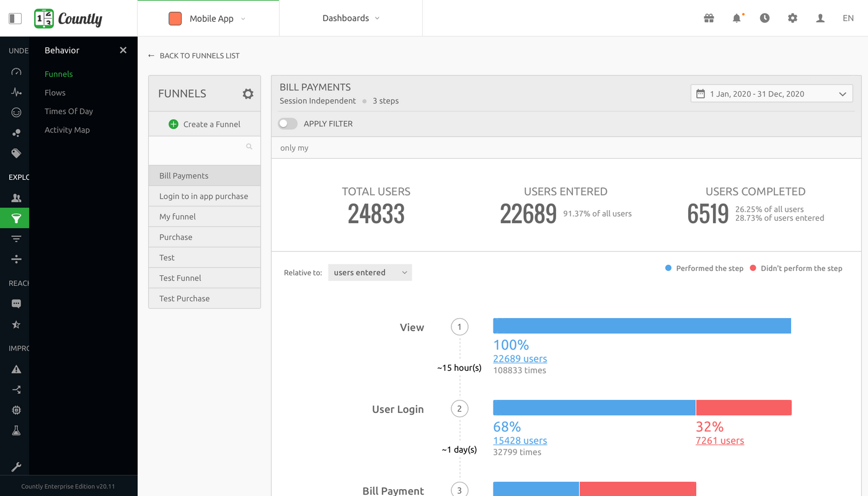Click the gift box icon in header
The image size is (868, 496).
click(709, 19)
